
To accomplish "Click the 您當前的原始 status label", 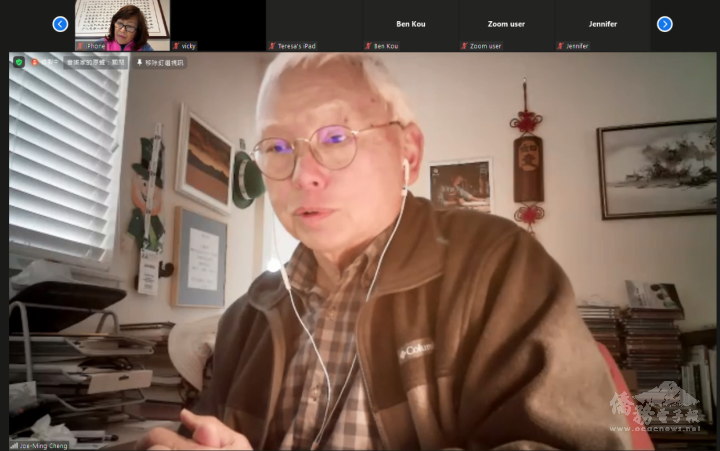I will coord(96,62).
